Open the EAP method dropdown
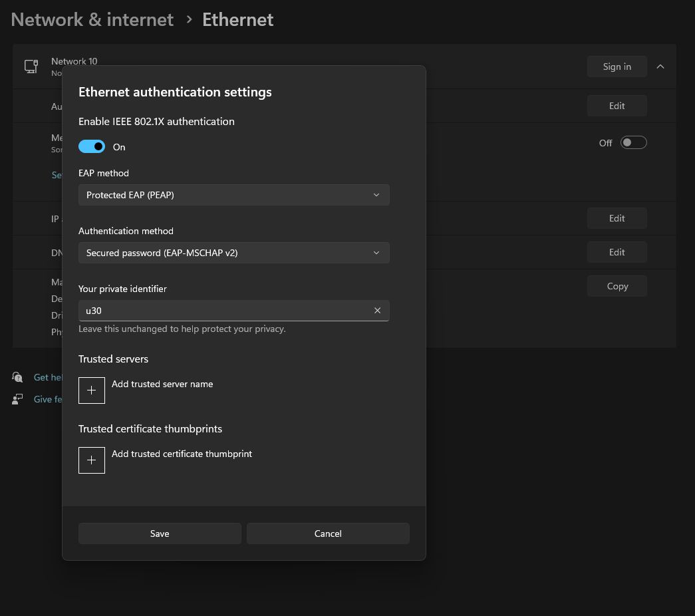Screen dimensions: 695x616 [233, 195]
